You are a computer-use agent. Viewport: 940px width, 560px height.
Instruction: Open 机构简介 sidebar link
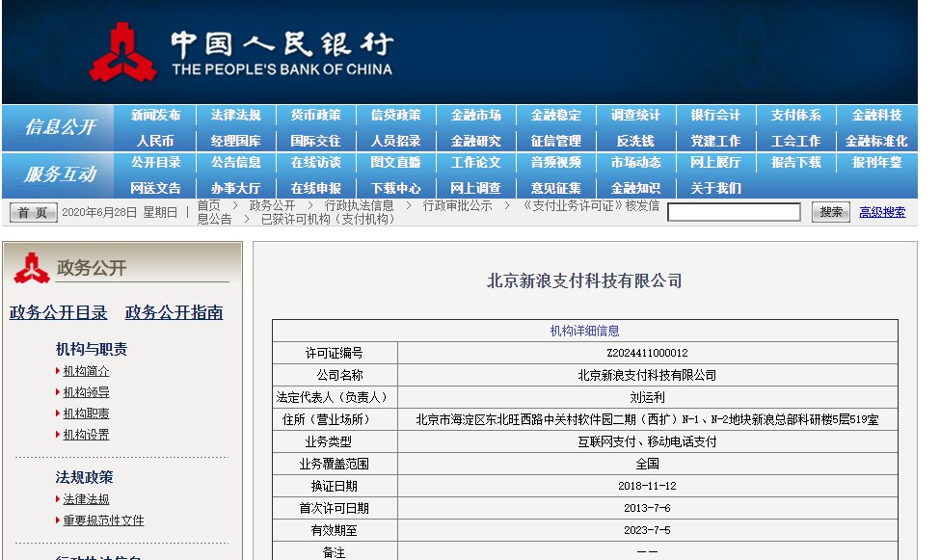(x=87, y=371)
